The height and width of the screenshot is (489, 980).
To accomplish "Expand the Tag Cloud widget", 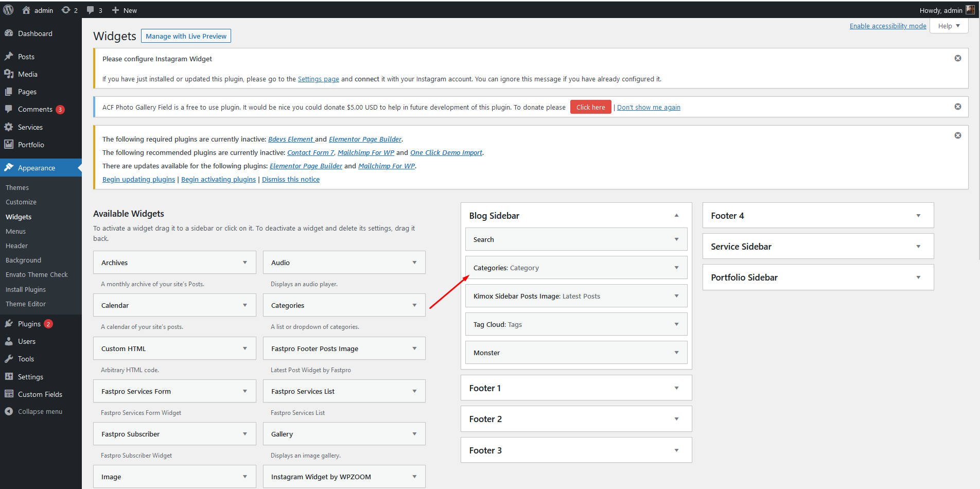I will (676, 324).
